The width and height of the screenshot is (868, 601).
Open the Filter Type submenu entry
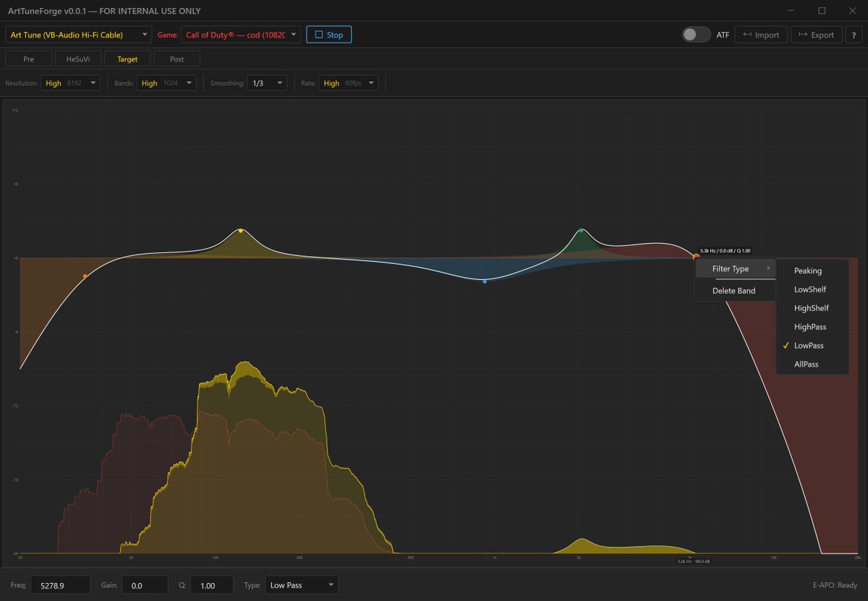tap(735, 269)
